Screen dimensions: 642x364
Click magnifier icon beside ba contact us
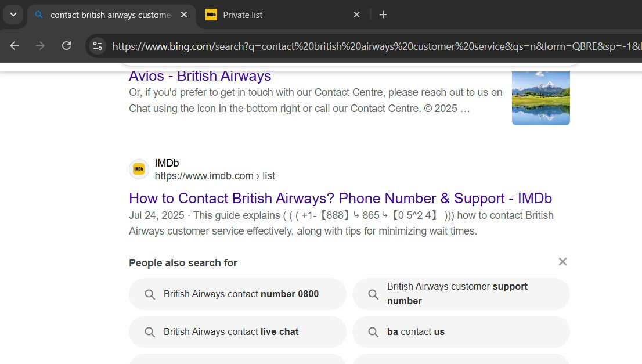tap(373, 332)
